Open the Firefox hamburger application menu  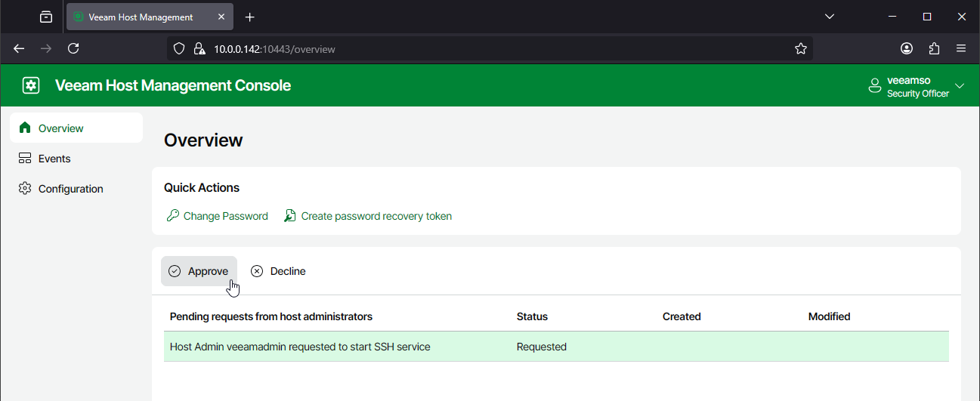[961, 48]
